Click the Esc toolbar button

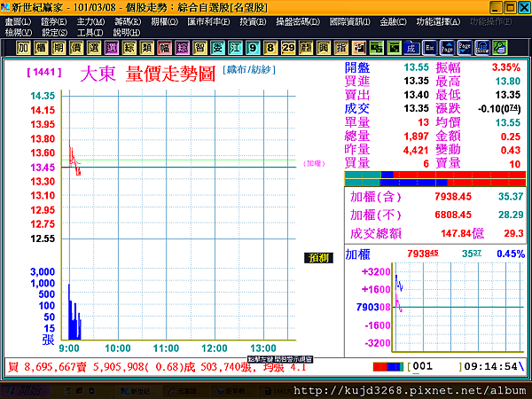(429, 48)
